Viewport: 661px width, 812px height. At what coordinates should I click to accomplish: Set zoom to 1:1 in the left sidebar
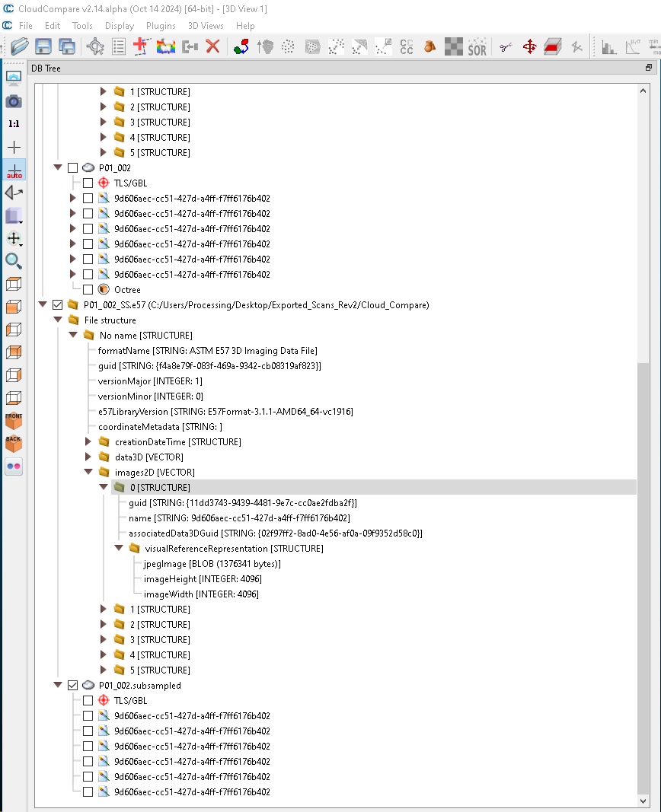click(13, 123)
